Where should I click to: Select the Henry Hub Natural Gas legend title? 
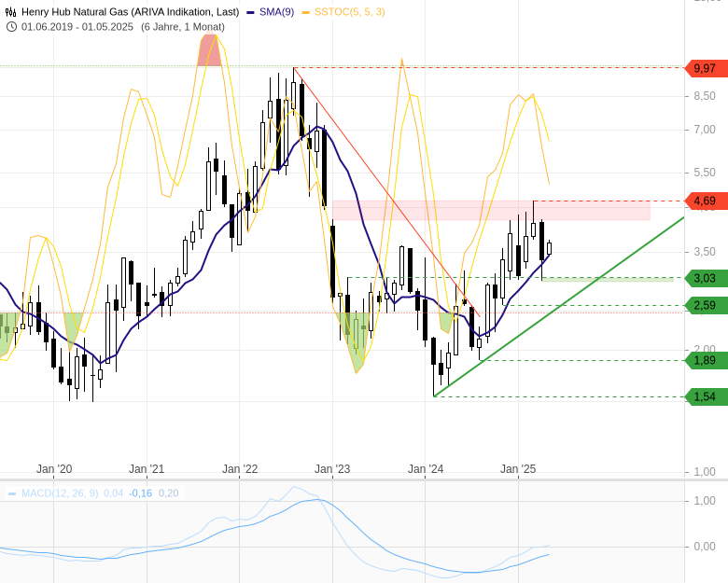131,12
